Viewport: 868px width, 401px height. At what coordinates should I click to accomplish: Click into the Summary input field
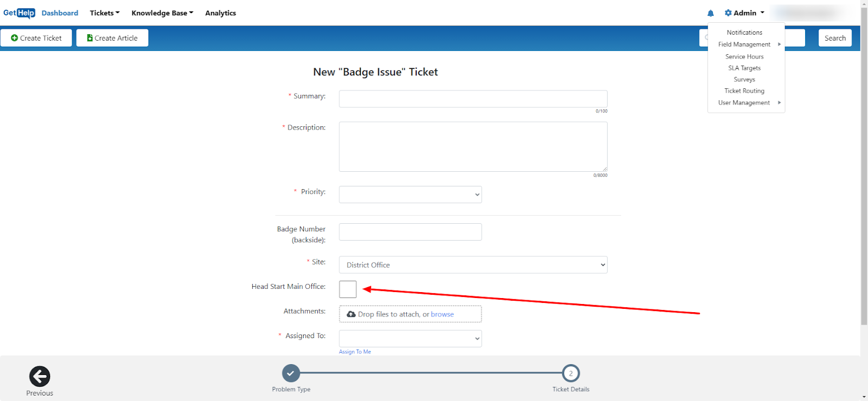pyautogui.click(x=473, y=99)
